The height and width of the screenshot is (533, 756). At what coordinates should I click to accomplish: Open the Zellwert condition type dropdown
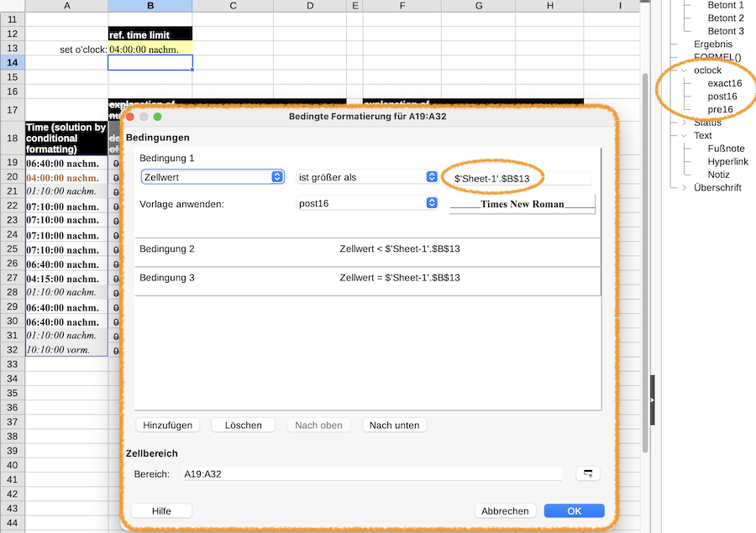click(213, 177)
